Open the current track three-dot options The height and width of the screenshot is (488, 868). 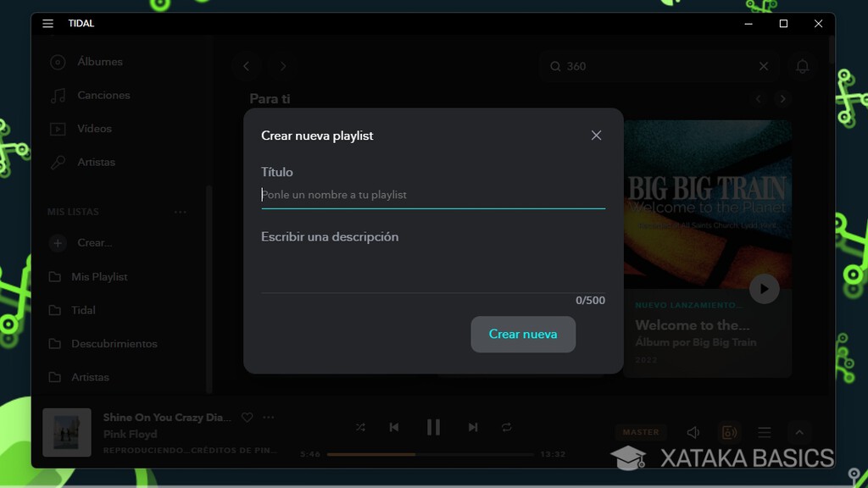[x=269, y=418]
